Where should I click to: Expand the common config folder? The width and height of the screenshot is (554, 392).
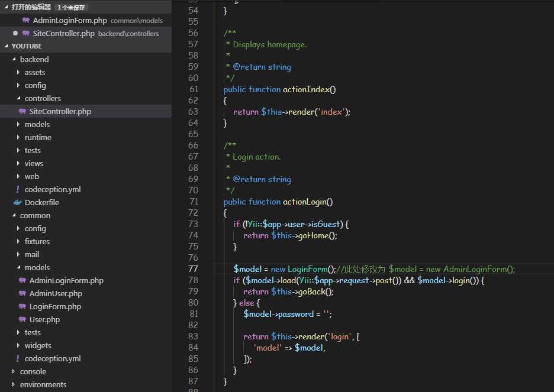pos(18,228)
